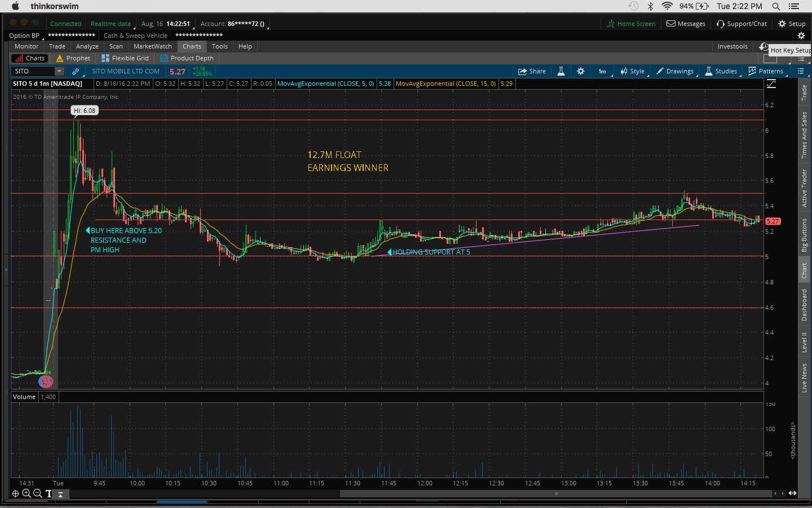Screen dimensions: 812x508
Task: Toggle the Level II side panel
Action: click(804, 342)
